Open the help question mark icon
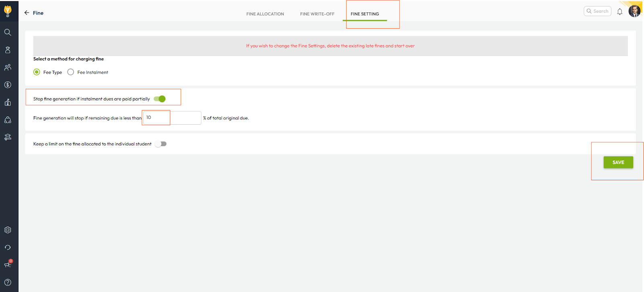 [x=8, y=282]
